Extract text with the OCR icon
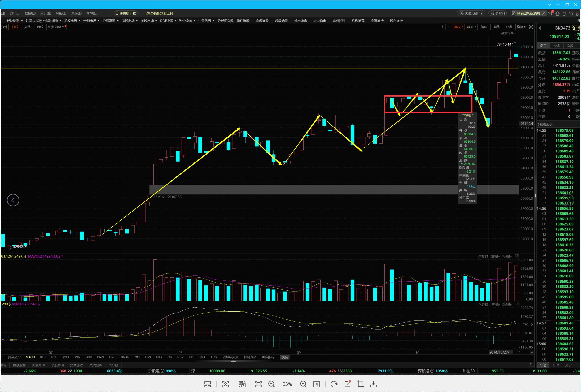This screenshot has height=392, width=581. coord(225,384)
